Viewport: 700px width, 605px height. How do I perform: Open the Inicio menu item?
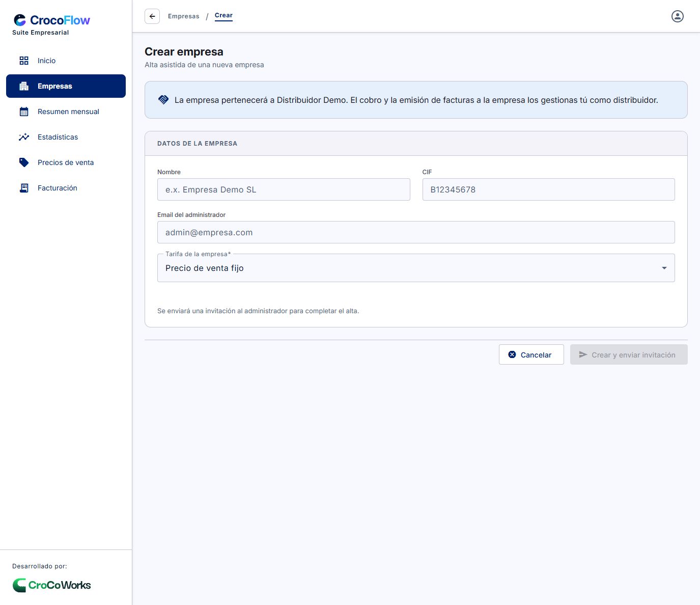point(66,61)
